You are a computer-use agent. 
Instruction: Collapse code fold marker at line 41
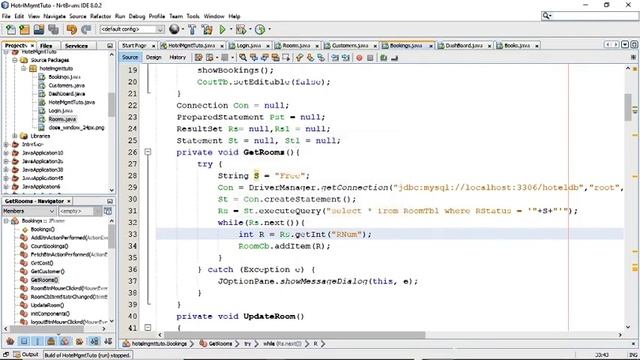coord(148,327)
